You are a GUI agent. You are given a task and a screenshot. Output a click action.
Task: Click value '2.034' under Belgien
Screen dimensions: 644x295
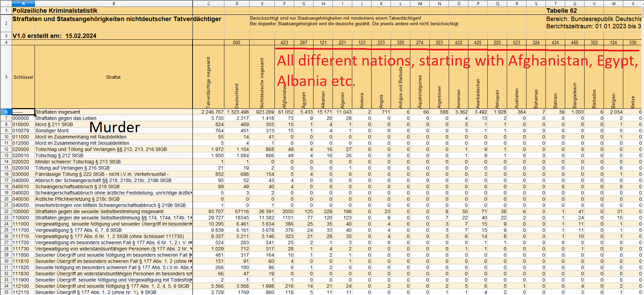pyautogui.click(x=613, y=112)
